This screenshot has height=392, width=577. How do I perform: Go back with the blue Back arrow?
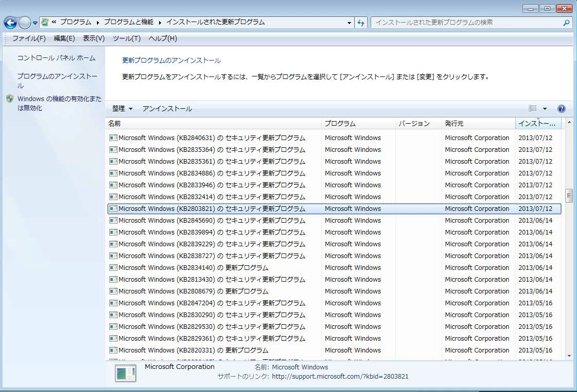pyautogui.click(x=10, y=23)
